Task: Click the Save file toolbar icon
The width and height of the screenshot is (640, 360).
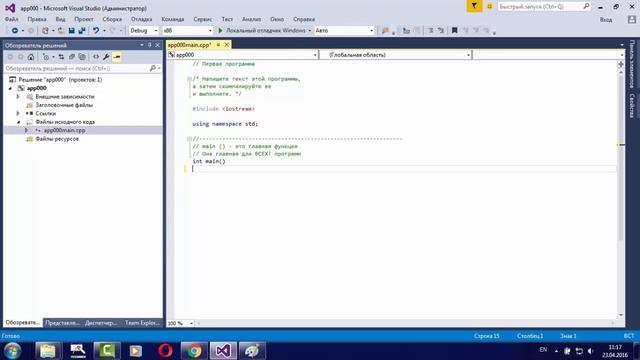Action: pos(71,31)
